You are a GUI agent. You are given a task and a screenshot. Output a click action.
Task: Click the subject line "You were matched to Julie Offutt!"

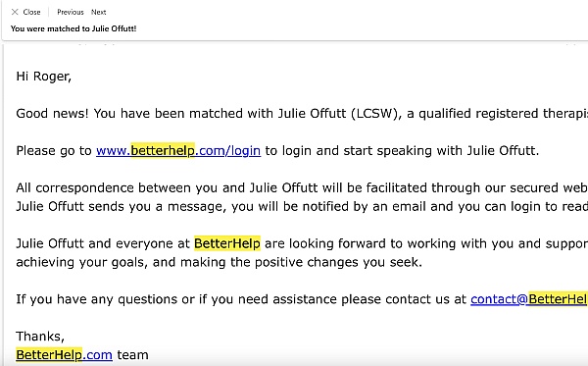[x=73, y=28]
